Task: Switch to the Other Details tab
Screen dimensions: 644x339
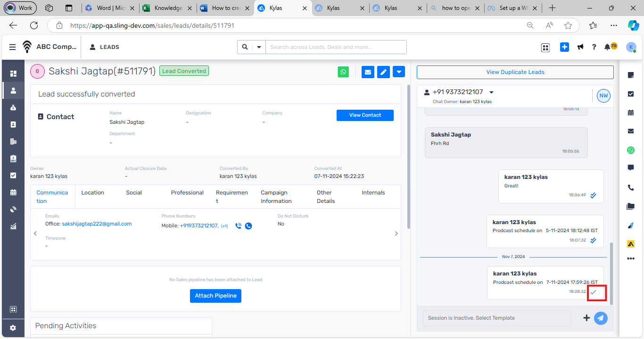Action: click(326, 197)
